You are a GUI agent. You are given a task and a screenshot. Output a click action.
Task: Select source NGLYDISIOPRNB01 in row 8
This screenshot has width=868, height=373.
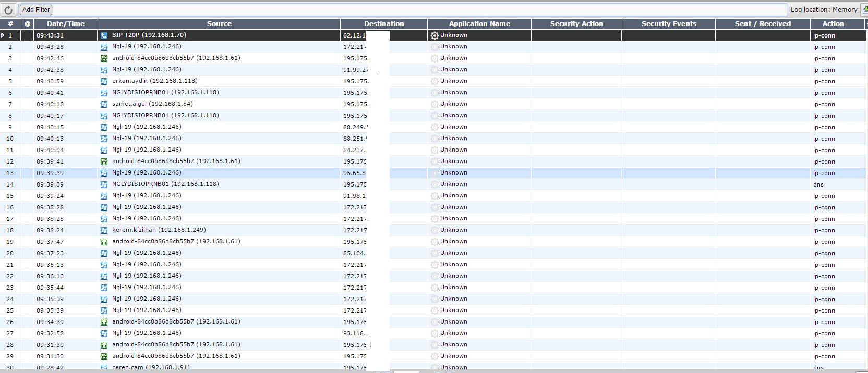[x=165, y=116]
